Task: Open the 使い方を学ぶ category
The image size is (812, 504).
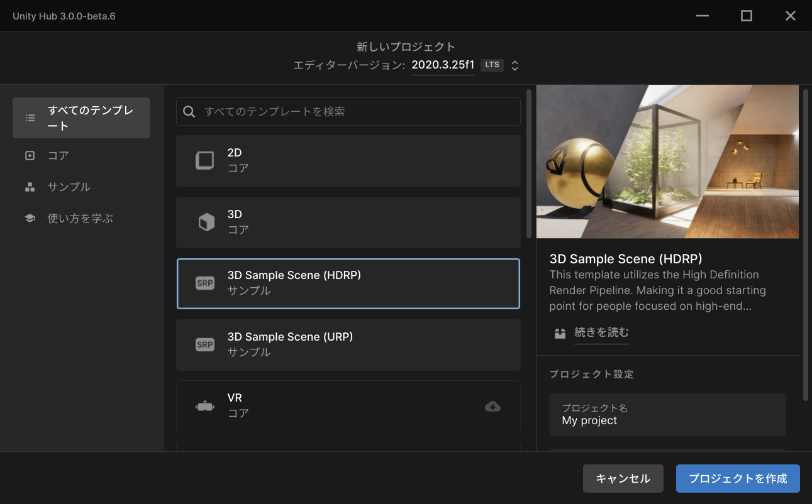Action: [x=81, y=218]
